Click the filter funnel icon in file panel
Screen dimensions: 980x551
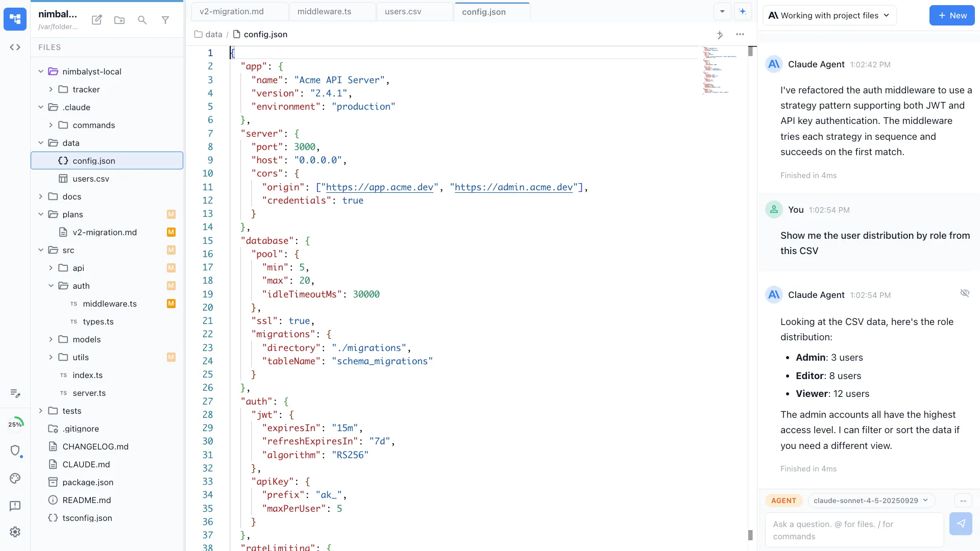(x=165, y=20)
